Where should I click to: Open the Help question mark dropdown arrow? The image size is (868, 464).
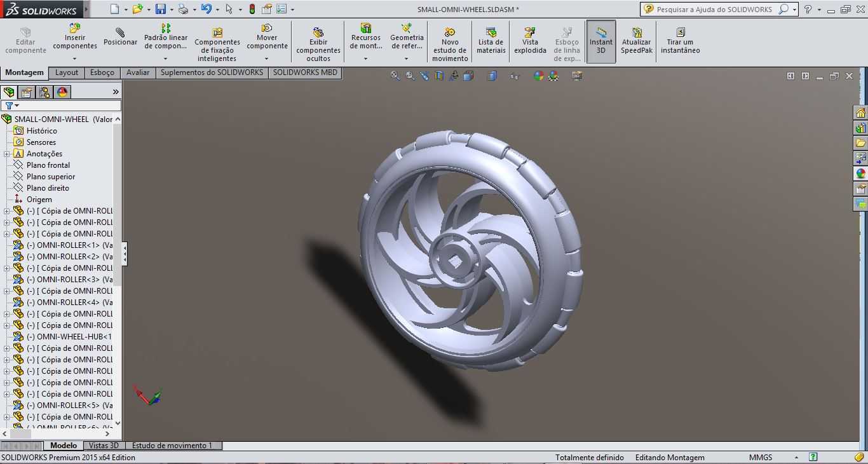820,10
